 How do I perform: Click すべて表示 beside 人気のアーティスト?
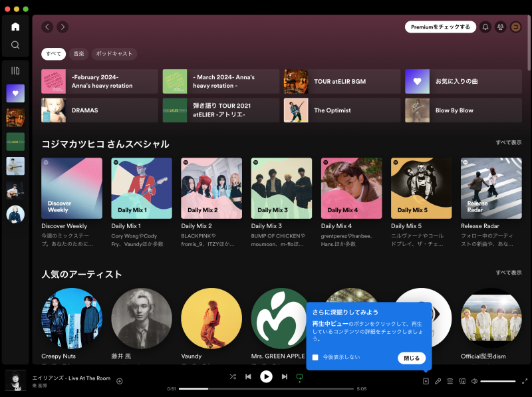click(509, 273)
